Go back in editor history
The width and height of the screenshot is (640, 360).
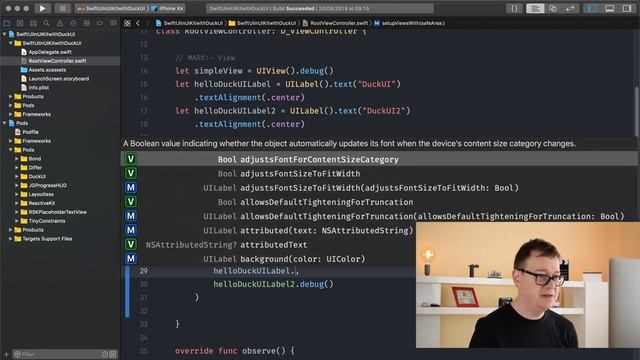pos(138,23)
